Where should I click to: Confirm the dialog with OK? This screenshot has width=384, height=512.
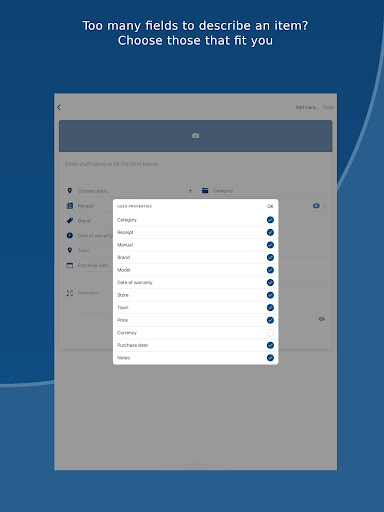(x=270, y=206)
